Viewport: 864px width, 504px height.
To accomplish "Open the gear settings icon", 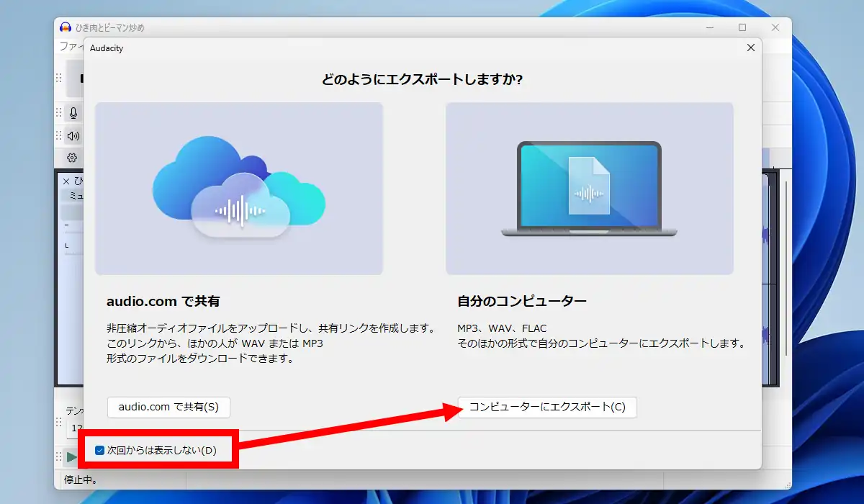I will [72, 158].
